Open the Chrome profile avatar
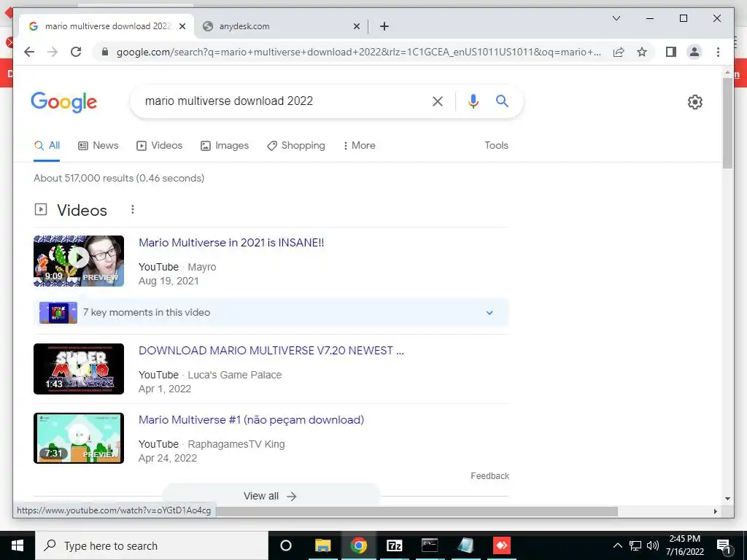 click(694, 52)
